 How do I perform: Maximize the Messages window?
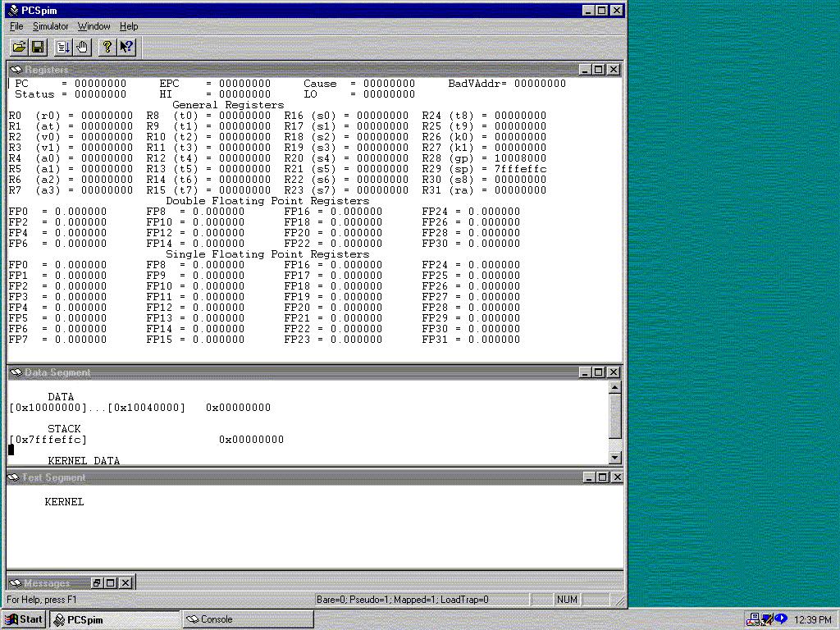pyautogui.click(x=111, y=583)
